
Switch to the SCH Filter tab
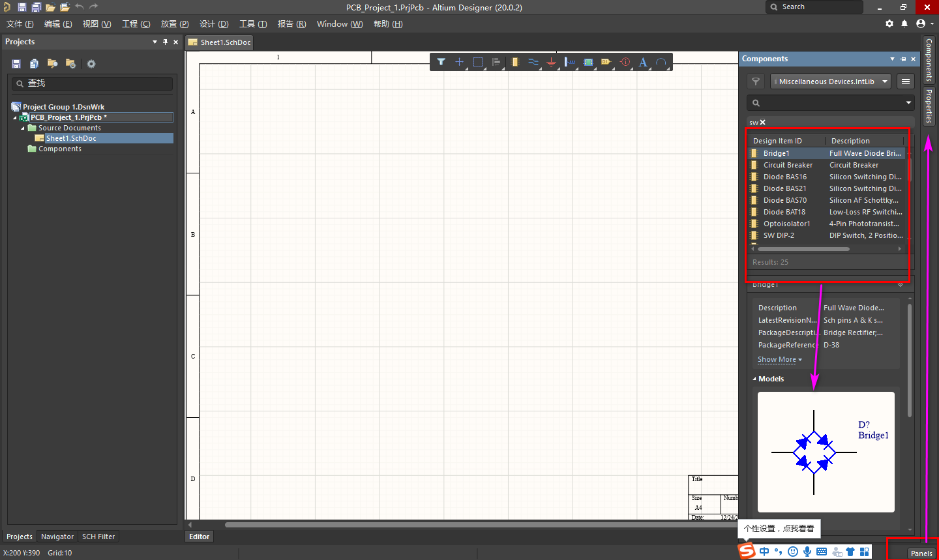(x=98, y=537)
